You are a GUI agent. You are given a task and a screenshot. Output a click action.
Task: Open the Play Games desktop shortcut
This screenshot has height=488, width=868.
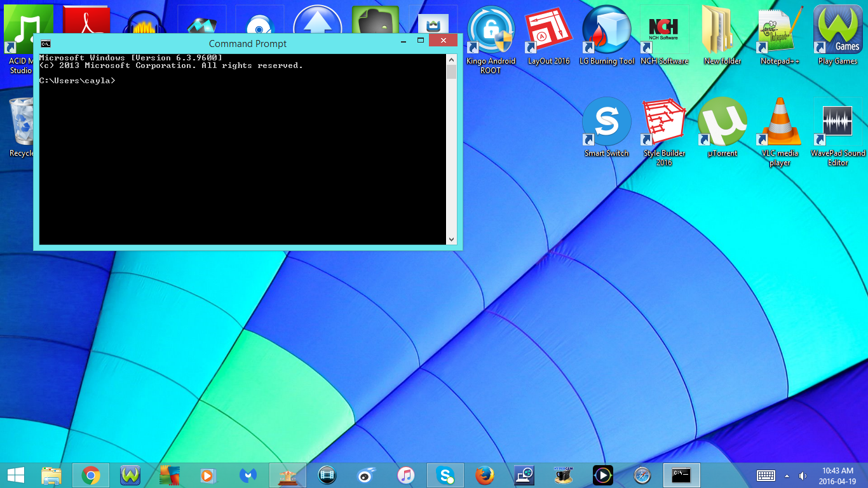(837, 36)
